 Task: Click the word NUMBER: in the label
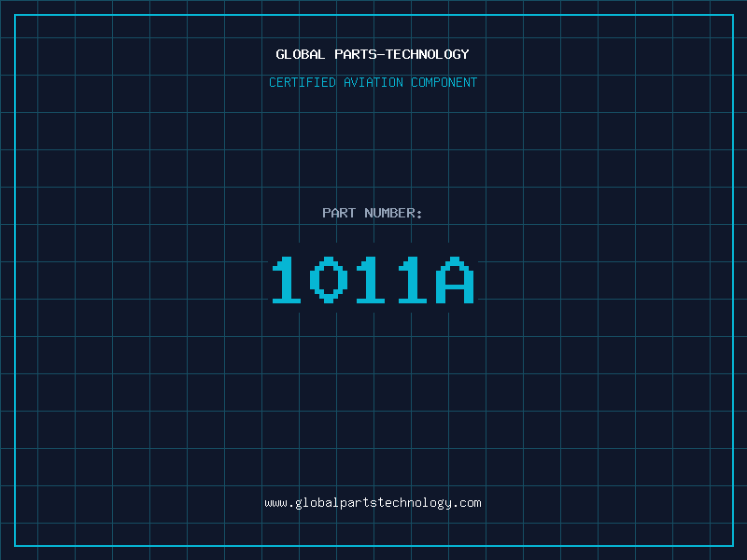pyautogui.click(x=394, y=213)
